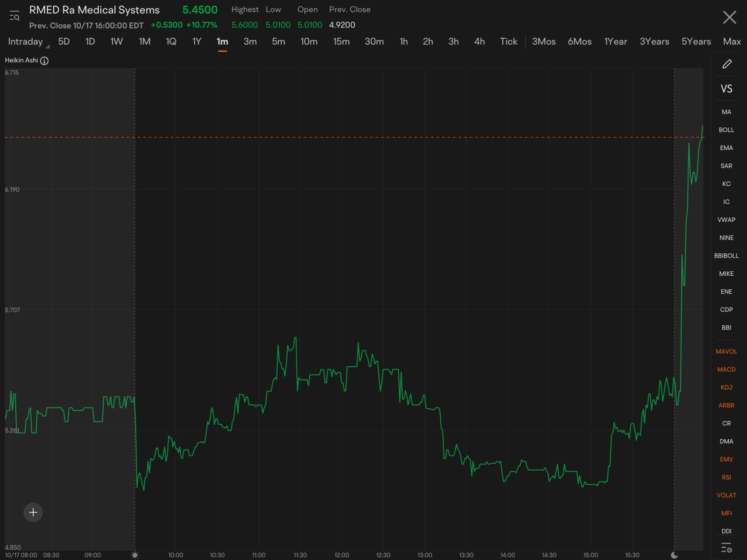This screenshot has width=747, height=560.
Task: Choose the 1h interval
Action: [x=404, y=42]
